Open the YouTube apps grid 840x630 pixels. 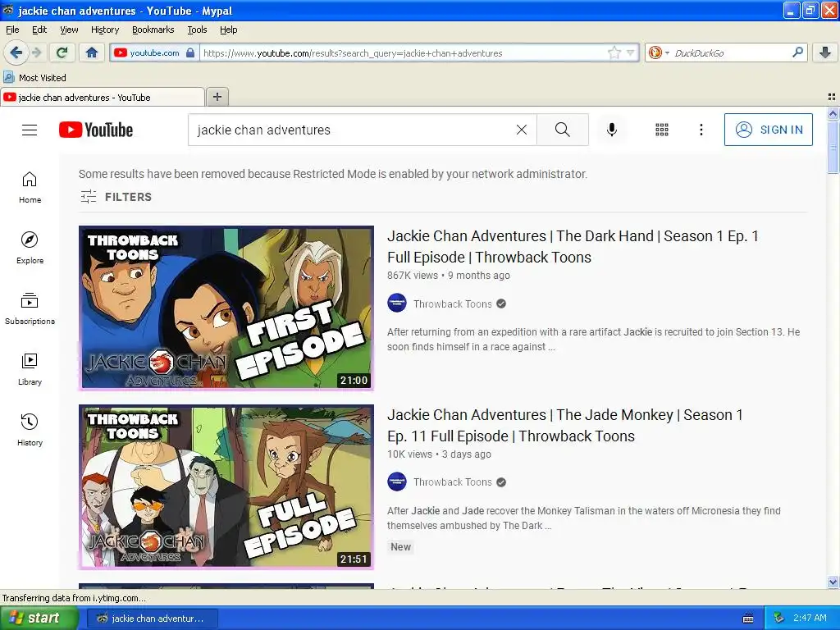662,130
